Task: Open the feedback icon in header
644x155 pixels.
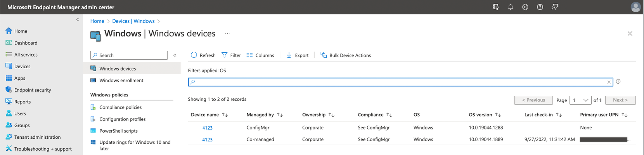Action: 555,7
